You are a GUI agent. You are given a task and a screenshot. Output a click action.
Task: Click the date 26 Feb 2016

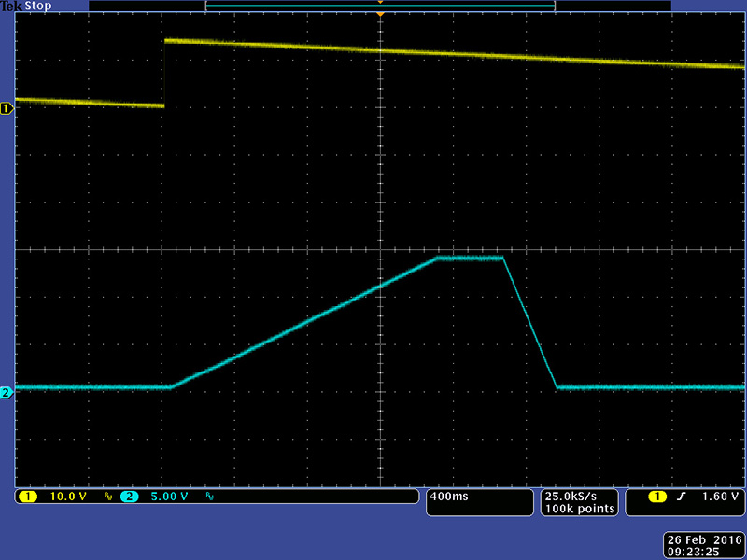pyautogui.click(x=703, y=539)
